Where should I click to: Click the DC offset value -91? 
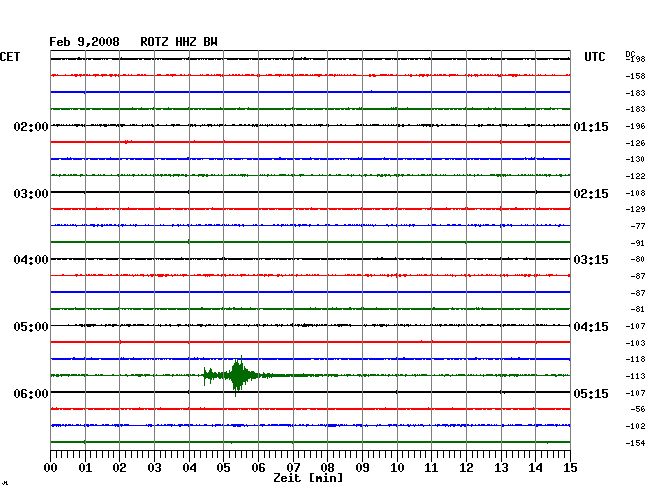(638, 243)
